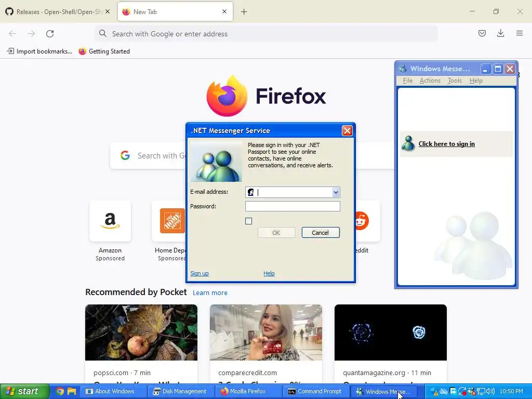The width and height of the screenshot is (532, 399).
Task: Maximize the Windows Messenger window
Action: [x=498, y=69]
